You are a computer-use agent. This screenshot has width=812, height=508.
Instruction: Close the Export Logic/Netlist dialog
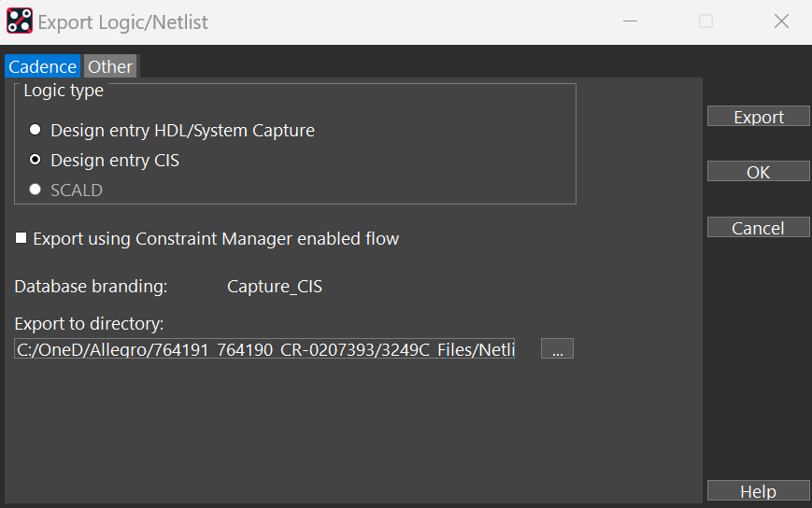click(x=781, y=21)
